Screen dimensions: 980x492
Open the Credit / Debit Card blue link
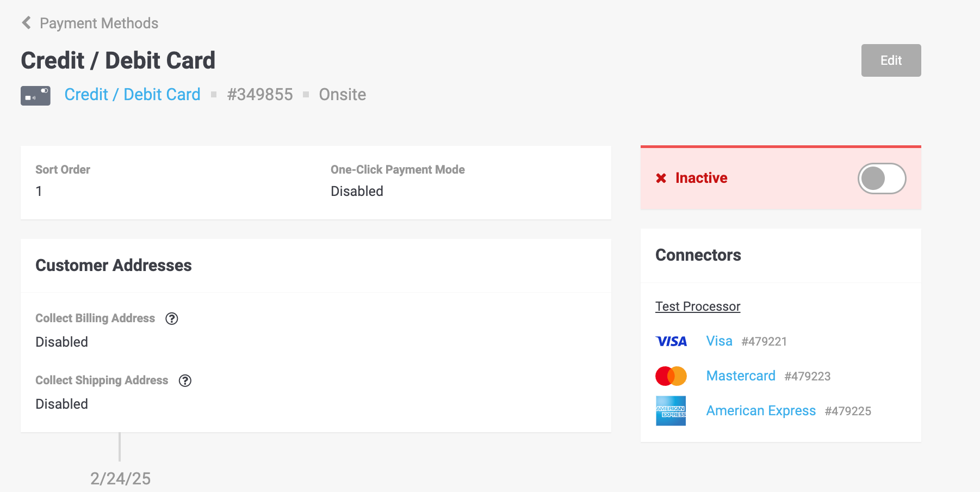pyautogui.click(x=132, y=95)
